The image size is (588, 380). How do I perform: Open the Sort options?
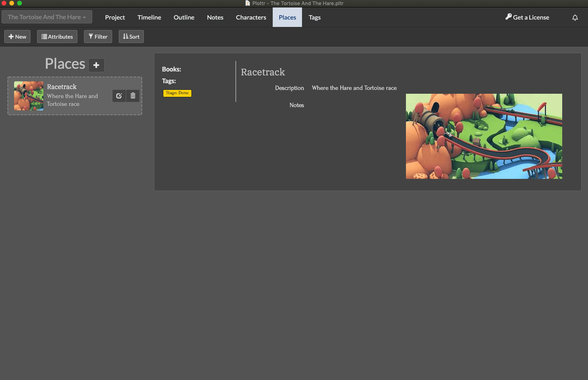click(x=131, y=37)
